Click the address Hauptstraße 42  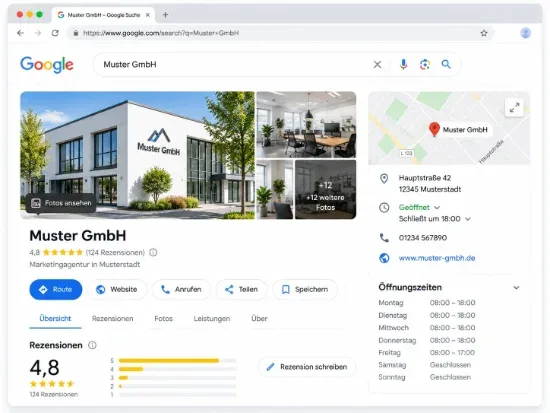click(x=425, y=178)
